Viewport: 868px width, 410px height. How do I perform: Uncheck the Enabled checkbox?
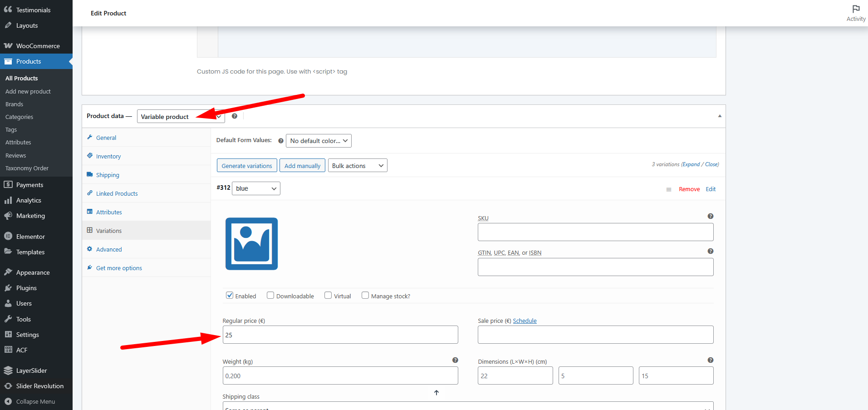pyautogui.click(x=230, y=296)
